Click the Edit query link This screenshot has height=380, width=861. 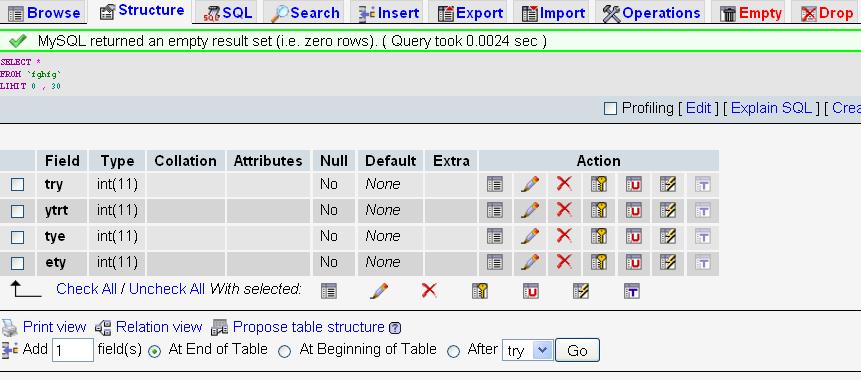coord(698,108)
